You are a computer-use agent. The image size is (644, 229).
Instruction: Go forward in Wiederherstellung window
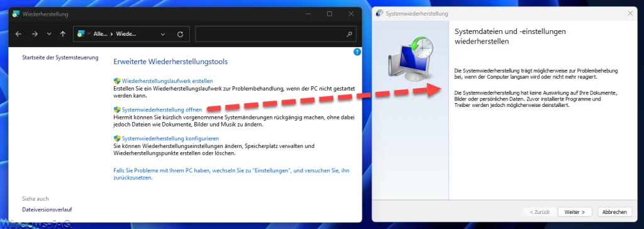pos(35,34)
